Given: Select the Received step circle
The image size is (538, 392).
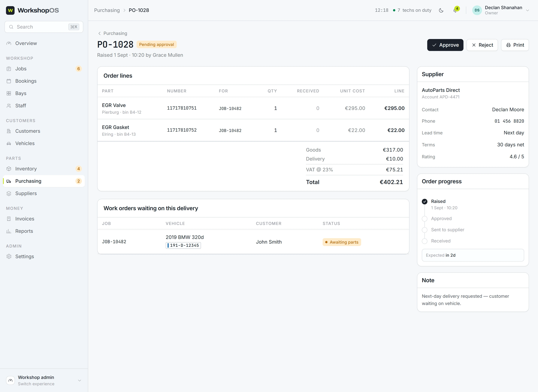Looking at the screenshot, I should pos(424,241).
